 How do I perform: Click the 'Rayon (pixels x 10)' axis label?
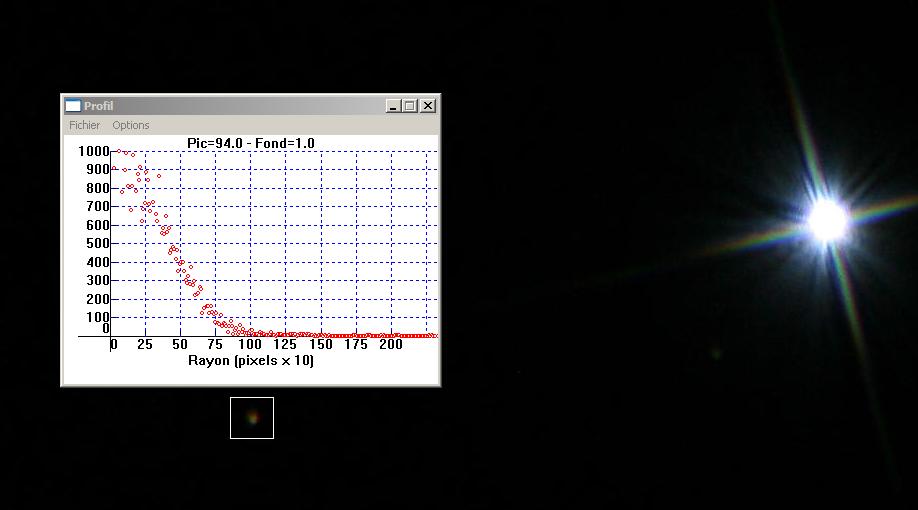pos(251,361)
